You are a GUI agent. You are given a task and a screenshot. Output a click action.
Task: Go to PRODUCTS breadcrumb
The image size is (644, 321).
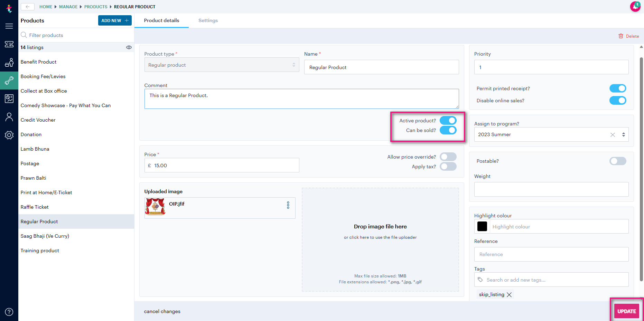coord(96,7)
